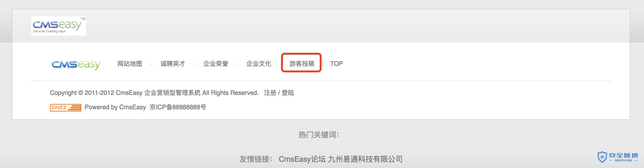Open the 企业荣誉 footer link
Viewport: 644px width, 168px height.
click(216, 64)
